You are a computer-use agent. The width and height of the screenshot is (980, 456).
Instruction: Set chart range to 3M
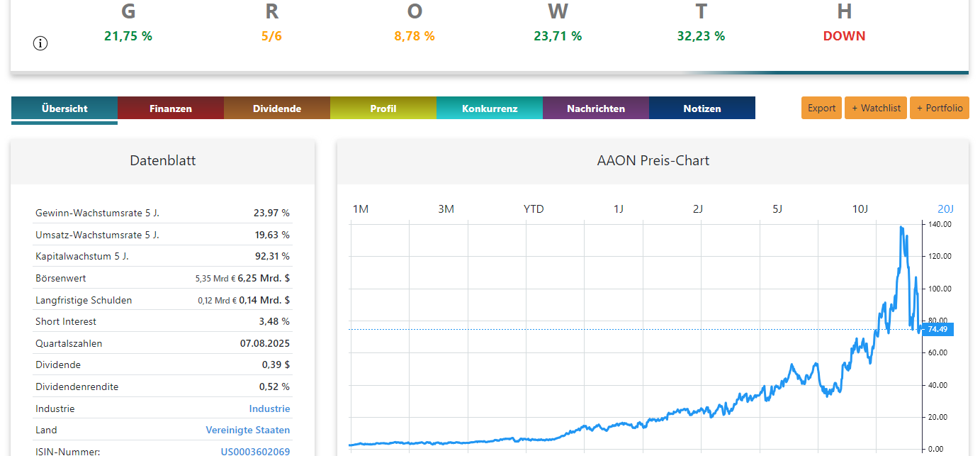point(446,208)
